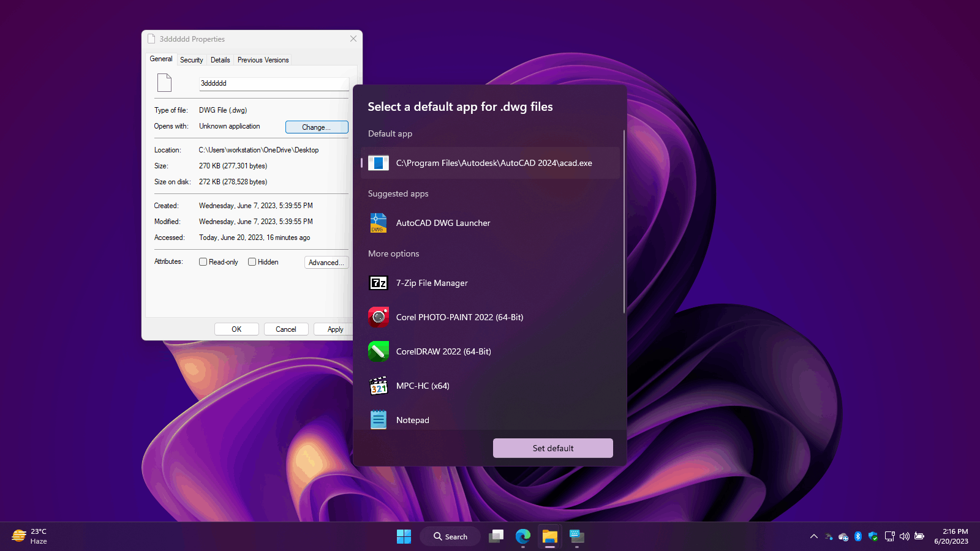The height and width of the screenshot is (551, 980).
Task: Select the 'MPC-HC (x64)' text row
Action: (x=423, y=386)
